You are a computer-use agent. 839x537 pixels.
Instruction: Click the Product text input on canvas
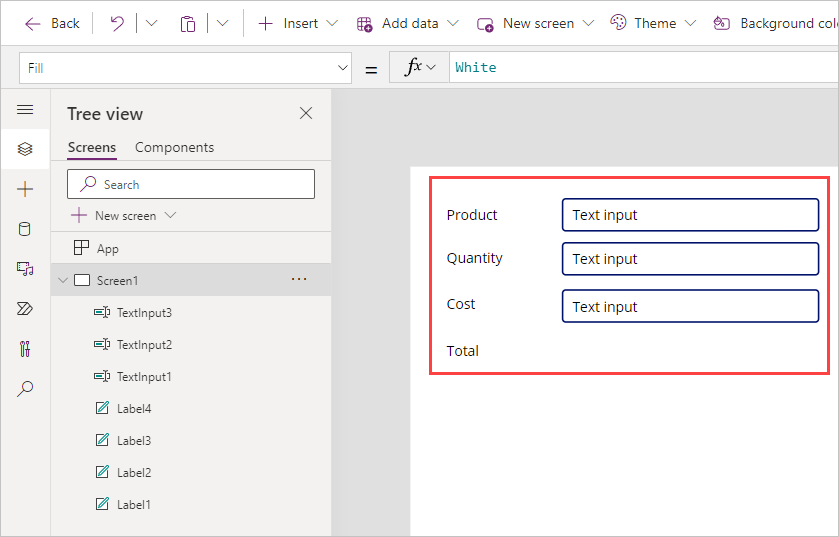click(690, 215)
